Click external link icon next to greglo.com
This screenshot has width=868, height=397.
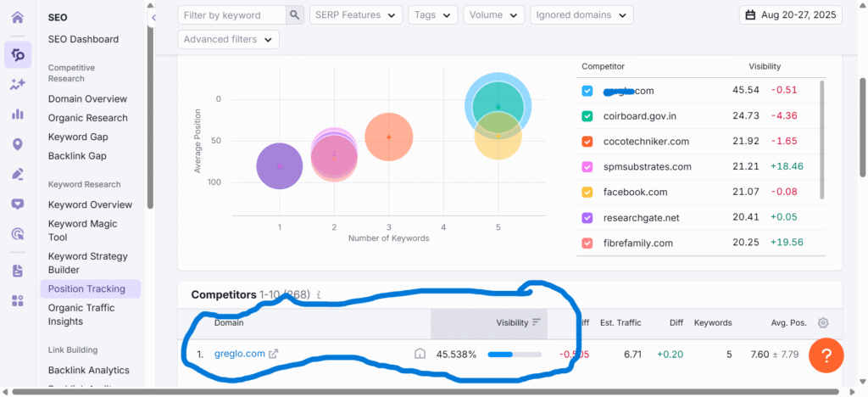tap(273, 355)
